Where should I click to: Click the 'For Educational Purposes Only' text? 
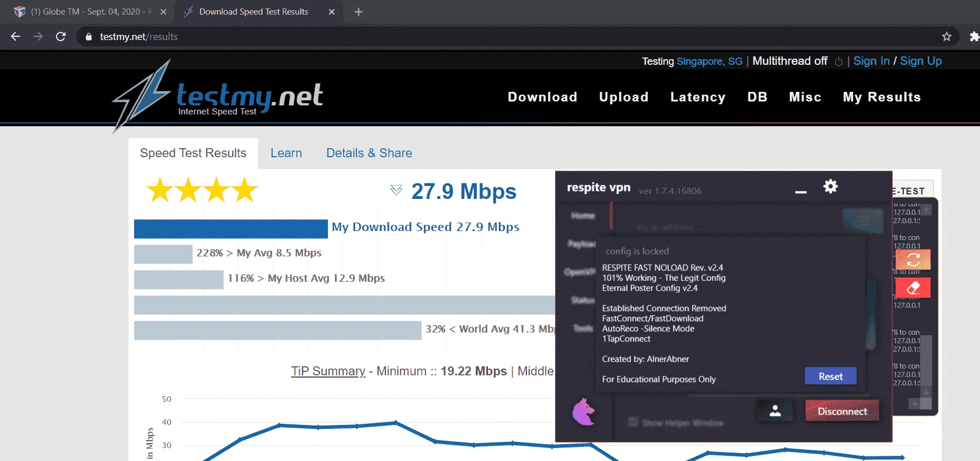coord(659,379)
